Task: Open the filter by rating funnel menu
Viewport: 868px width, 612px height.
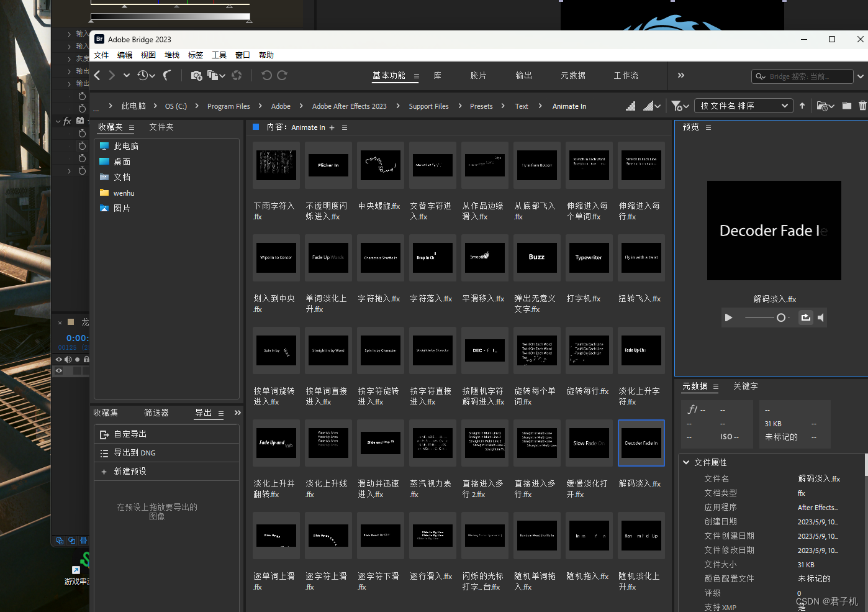Action: pos(680,106)
